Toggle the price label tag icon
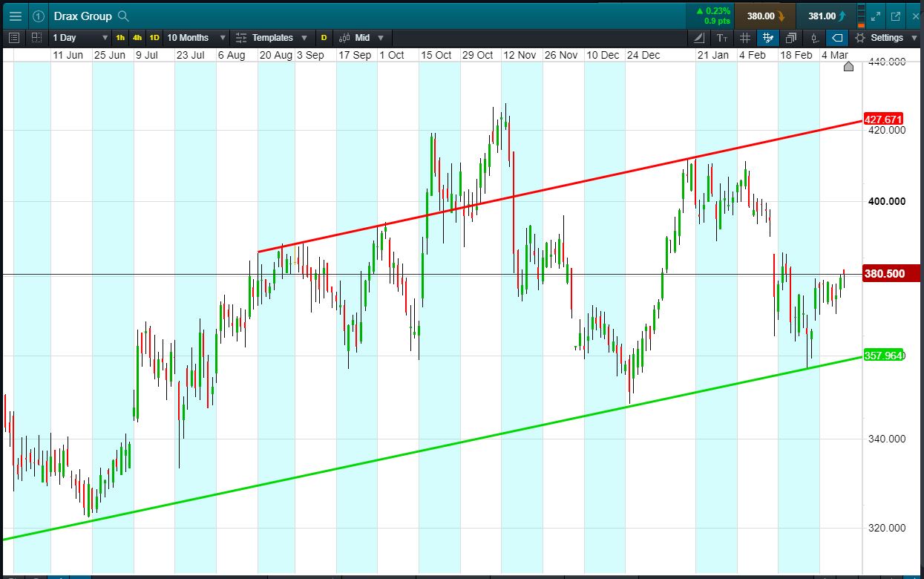 (x=837, y=37)
